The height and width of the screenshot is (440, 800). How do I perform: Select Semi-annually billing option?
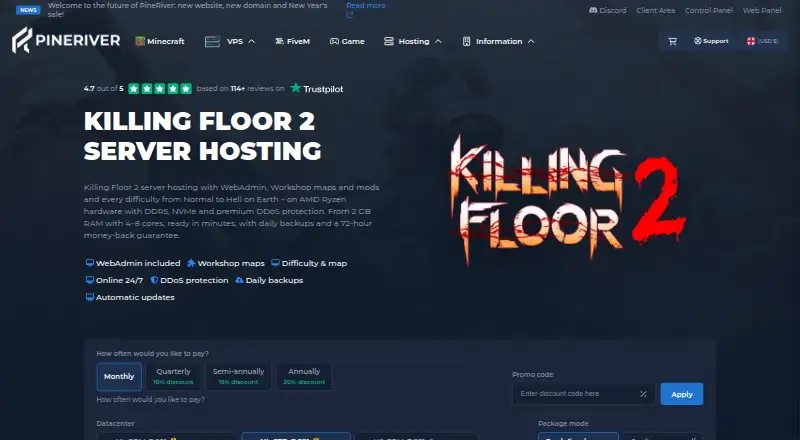pos(238,376)
